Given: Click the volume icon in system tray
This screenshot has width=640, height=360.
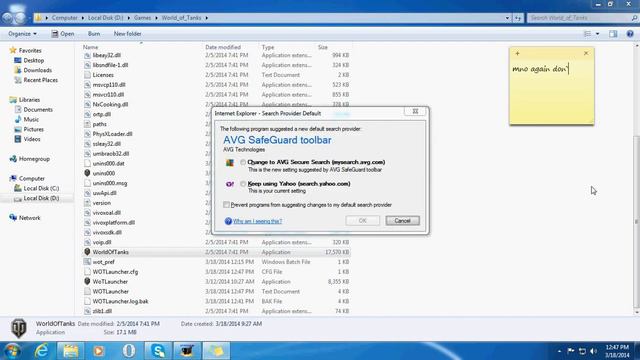Looking at the screenshot, I should click(x=594, y=351).
